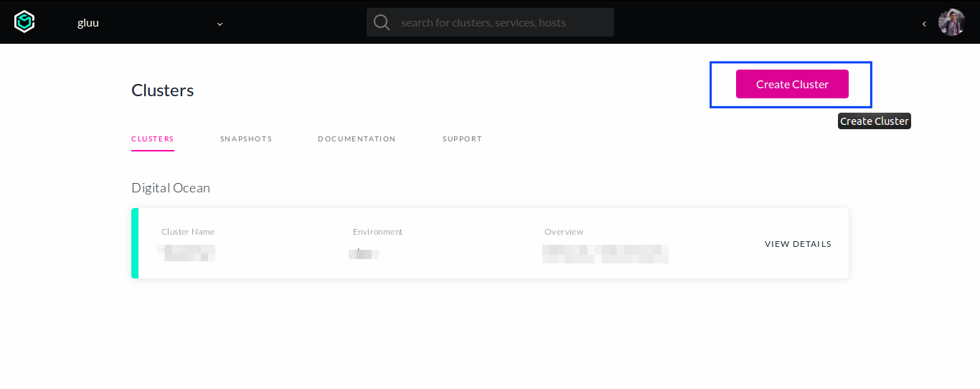
Task: Expand the chevron next to gluu
Action: 220,24
